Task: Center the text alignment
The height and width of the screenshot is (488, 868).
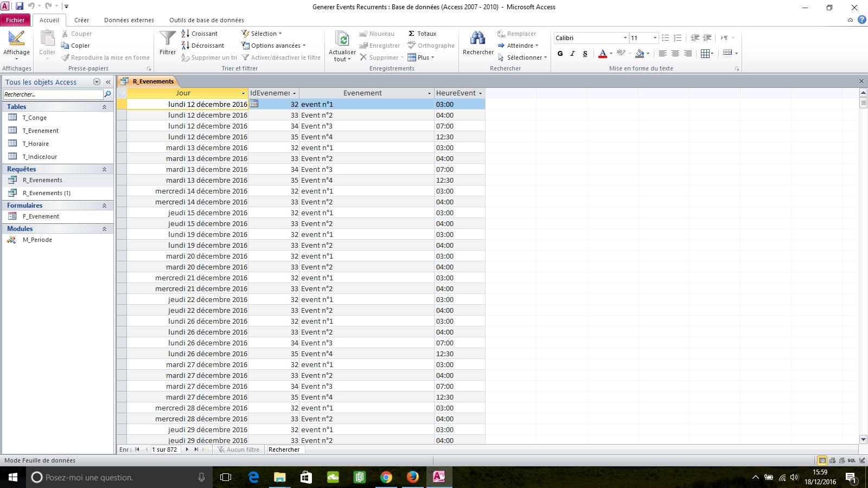Action: (x=675, y=53)
